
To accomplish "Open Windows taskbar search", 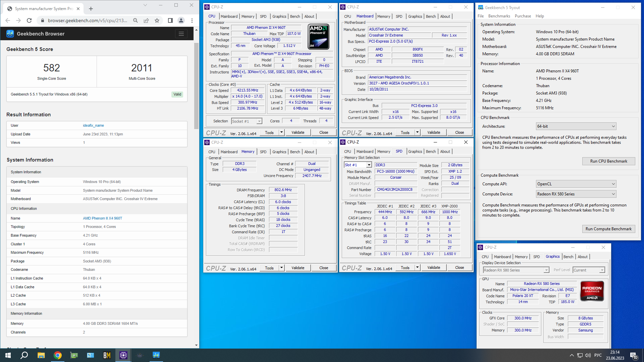I will point(24,355).
